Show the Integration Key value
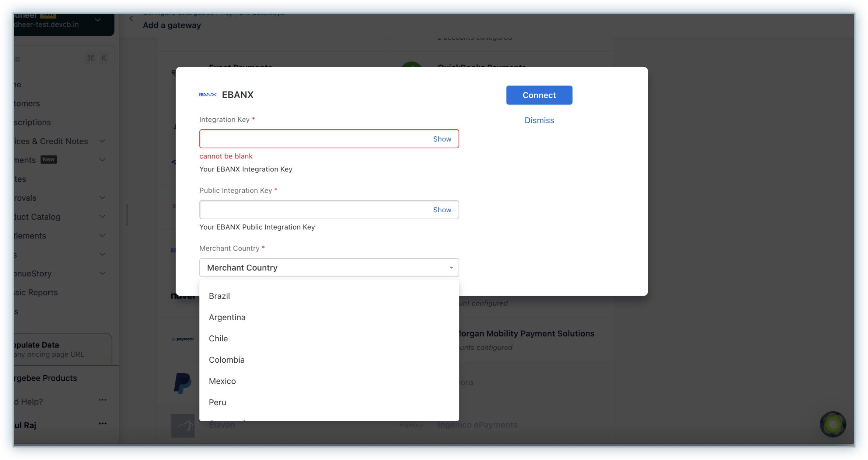This screenshot has width=868, height=460. pos(442,139)
